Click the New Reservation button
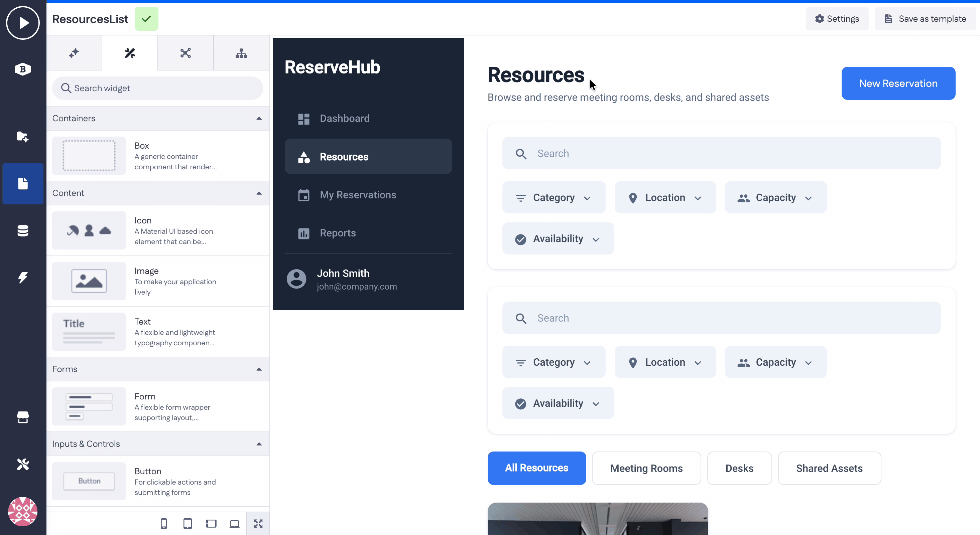The image size is (980, 535). (x=898, y=83)
